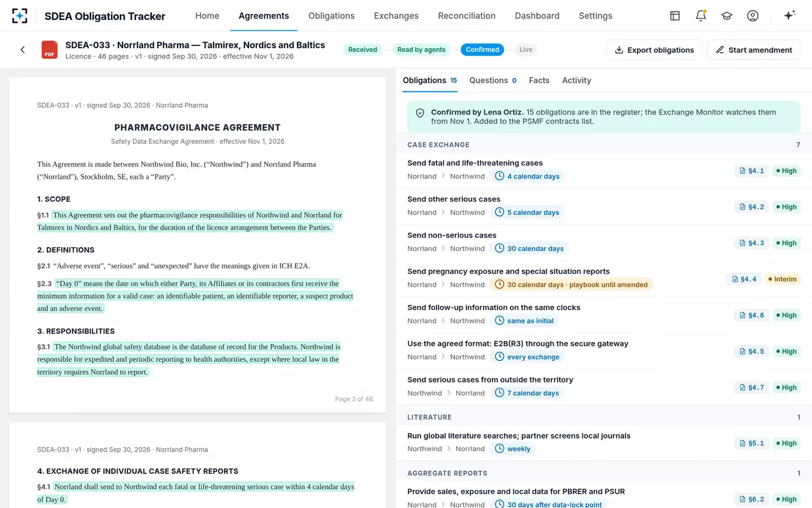The width and height of the screenshot is (812, 508).
Task: Click the SDEA Obligation Tracker logo icon
Action: 20,16
